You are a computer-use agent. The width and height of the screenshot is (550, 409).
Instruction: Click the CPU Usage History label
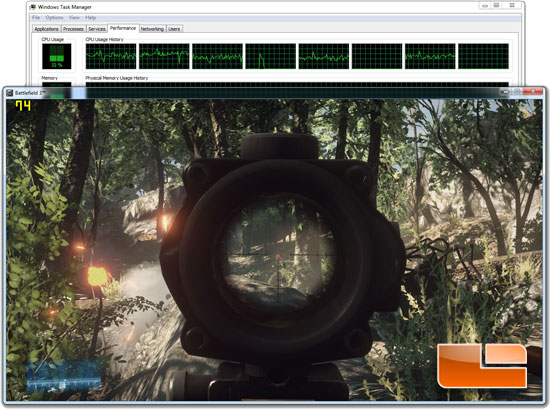pyautogui.click(x=105, y=39)
